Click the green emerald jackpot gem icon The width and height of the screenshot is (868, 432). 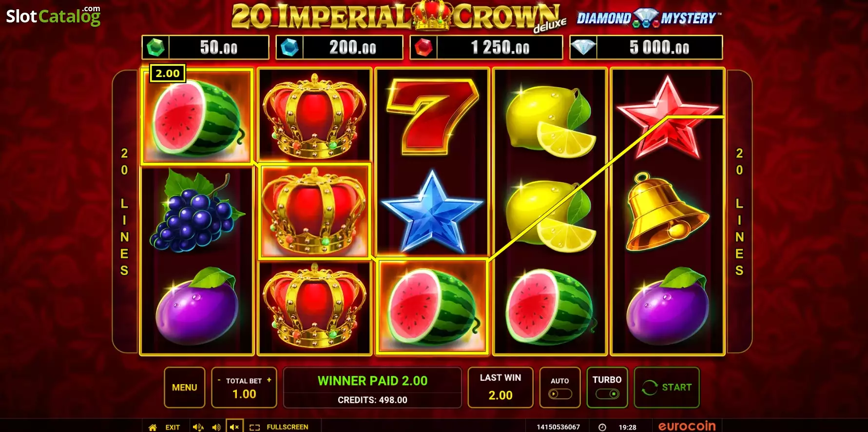[156, 48]
